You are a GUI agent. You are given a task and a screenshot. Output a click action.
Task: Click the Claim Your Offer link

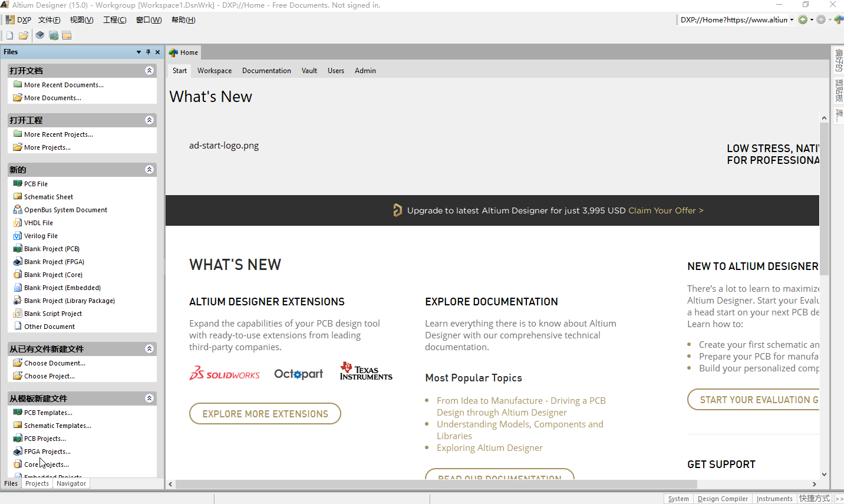(665, 210)
